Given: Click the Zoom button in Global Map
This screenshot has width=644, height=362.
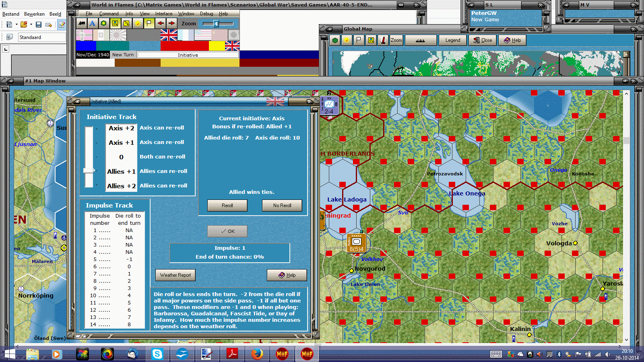Looking at the screenshot, I should 396,40.
